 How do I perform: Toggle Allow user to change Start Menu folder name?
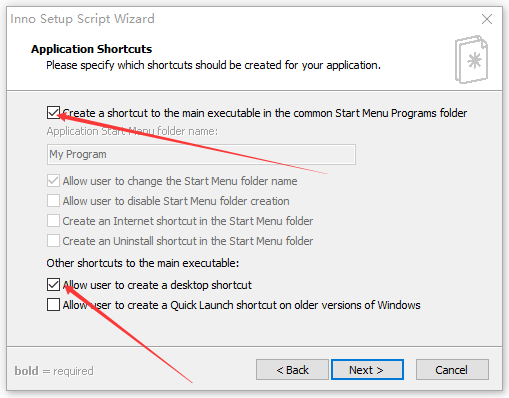[x=53, y=181]
